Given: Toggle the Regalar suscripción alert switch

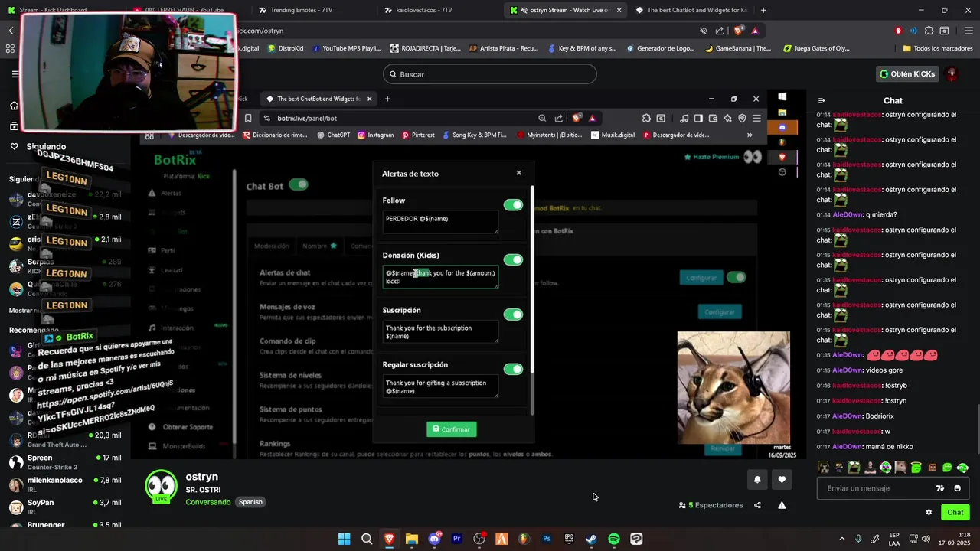Looking at the screenshot, I should (513, 370).
